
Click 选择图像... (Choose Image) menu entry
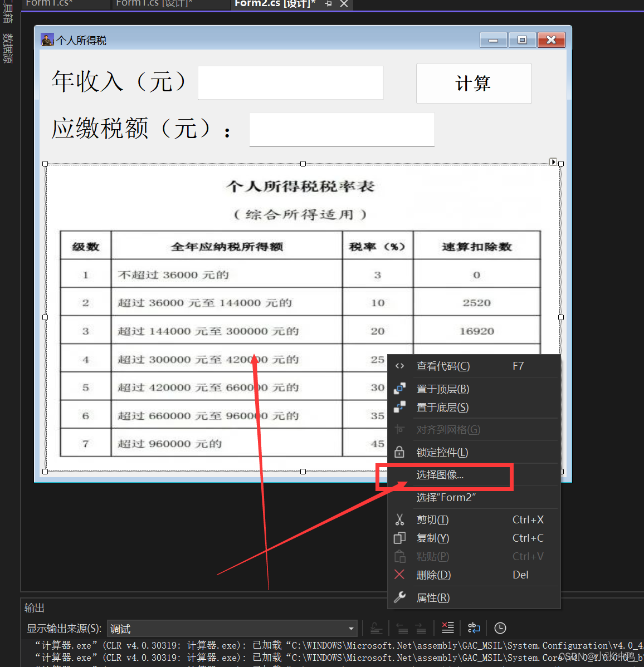pos(474,475)
